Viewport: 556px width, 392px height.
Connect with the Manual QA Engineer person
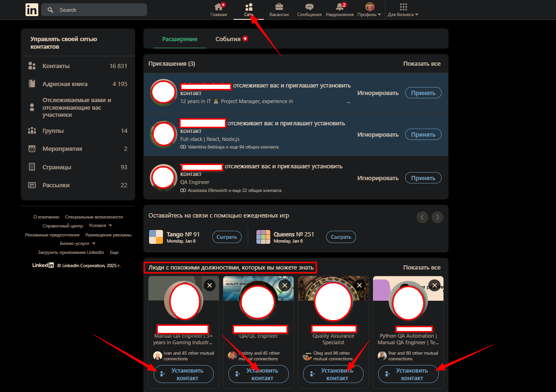click(183, 374)
